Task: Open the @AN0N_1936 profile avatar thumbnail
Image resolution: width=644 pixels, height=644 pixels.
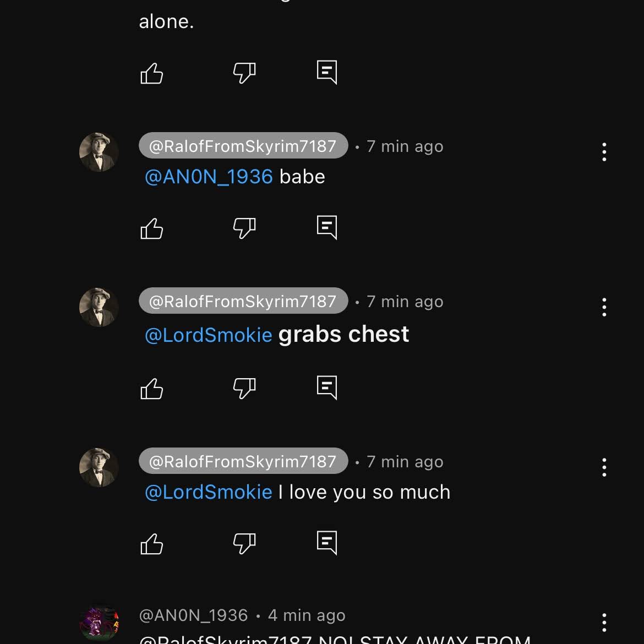Action: point(99,623)
